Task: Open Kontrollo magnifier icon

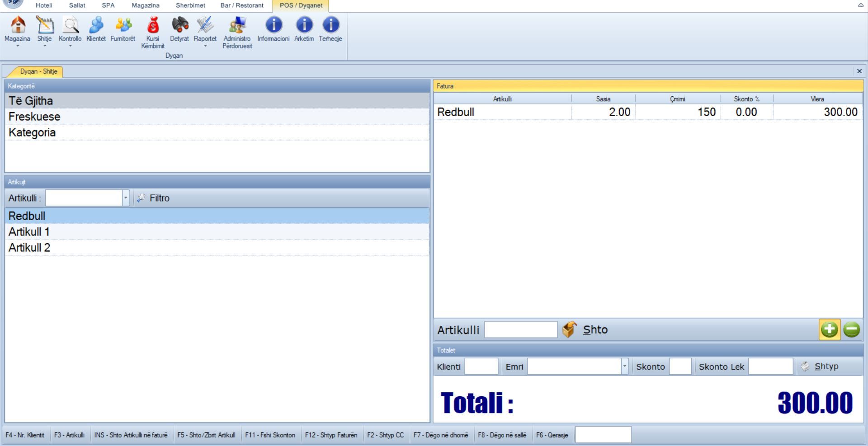Action: coord(70,25)
